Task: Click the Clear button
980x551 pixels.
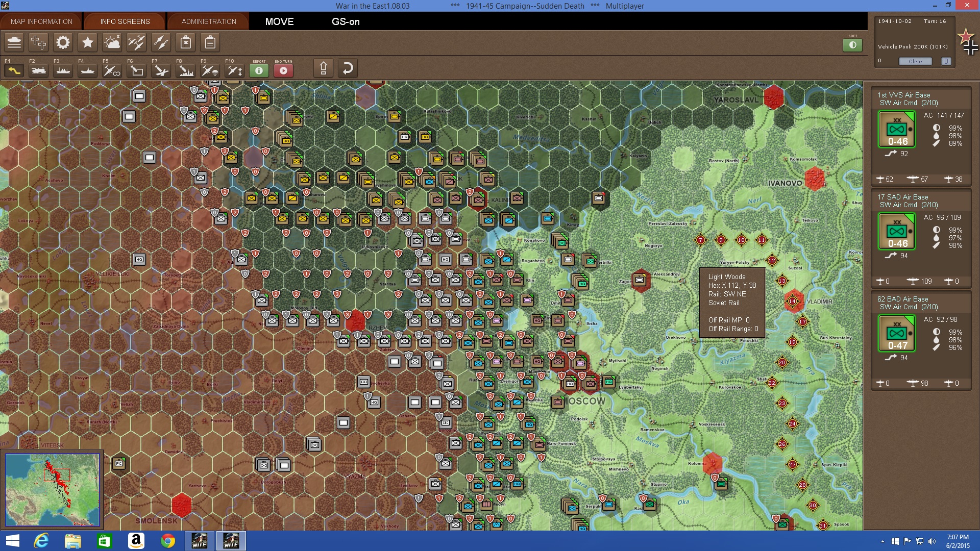Action: (x=915, y=61)
